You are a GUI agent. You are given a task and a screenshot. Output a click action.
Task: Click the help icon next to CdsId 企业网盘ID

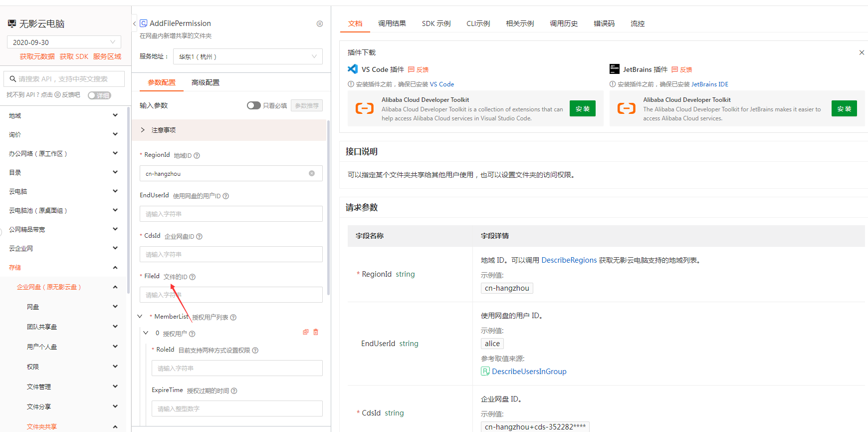click(x=199, y=236)
